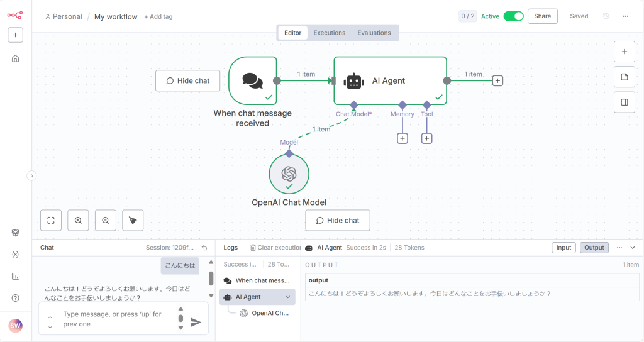Image resolution: width=644 pixels, height=342 pixels.
Task: Open the Home icon in sidebar
Action: coord(16,58)
